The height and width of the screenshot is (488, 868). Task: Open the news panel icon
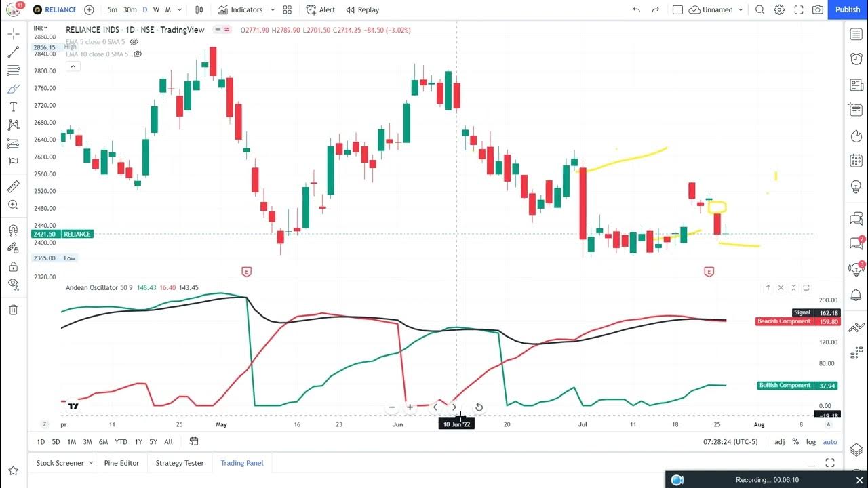pos(856,85)
